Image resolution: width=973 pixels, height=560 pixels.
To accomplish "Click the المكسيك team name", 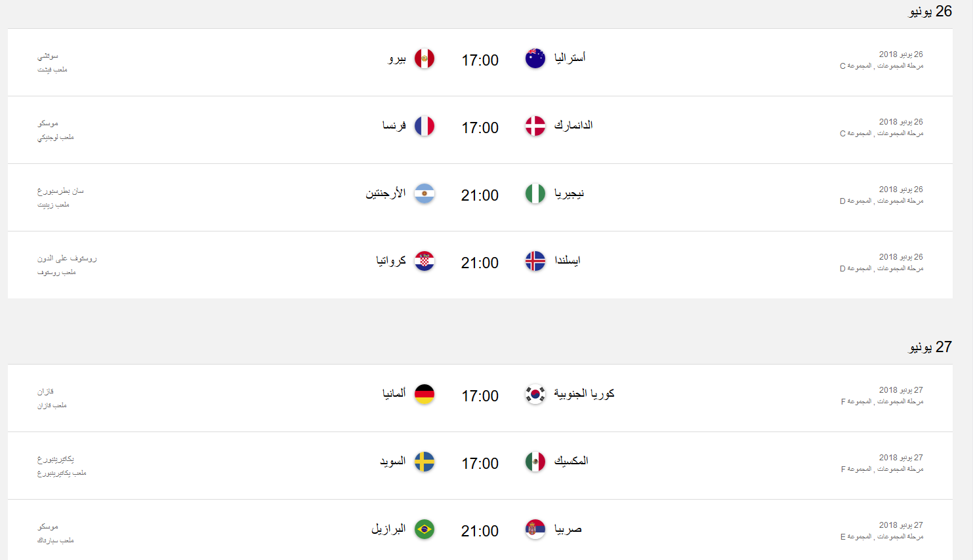I will pyautogui.click(x=571, y=461).
